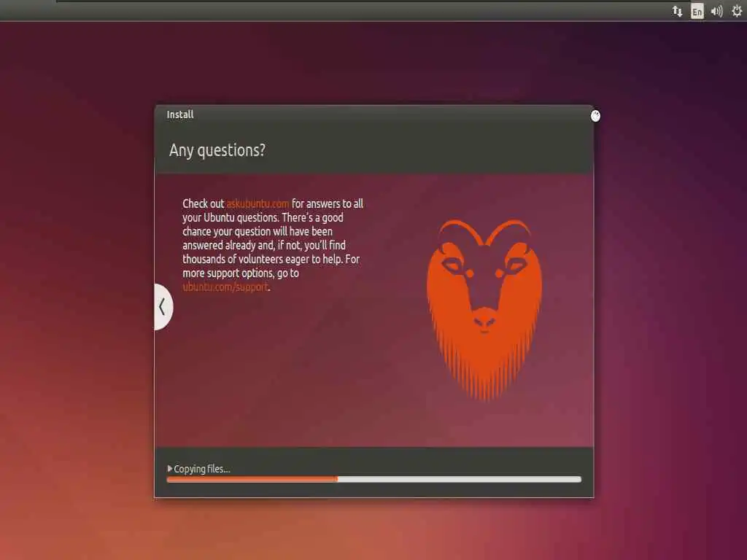Screen dimensions: 747x560
Task: Click the installation progress bar
Action: pos(374,479)
